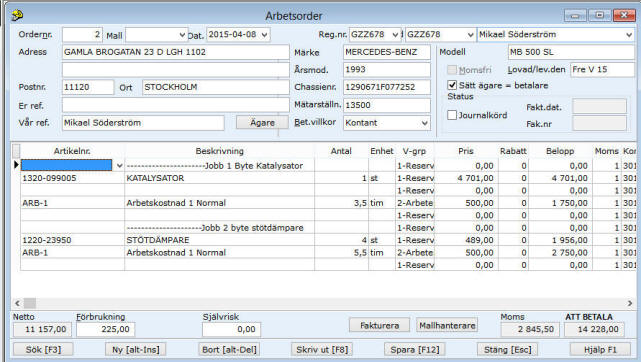
Task: Select the KATALYSATOR description cell
Action: (220, 178)
